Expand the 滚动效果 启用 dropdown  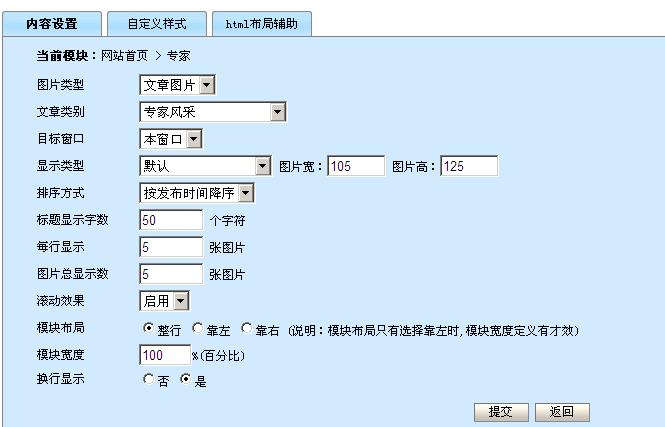(164, 300)
